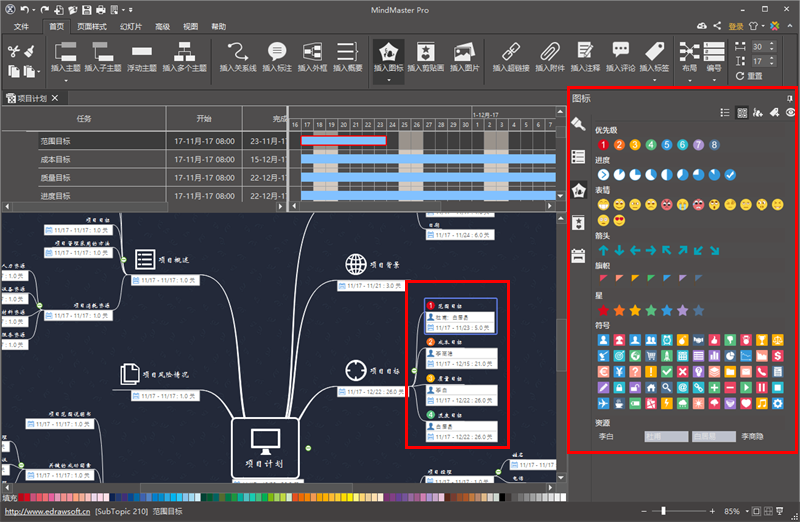Viewport: 800px width, 522px height.
Task: Add the green flag marker
Action: click(x=651, y=278)
